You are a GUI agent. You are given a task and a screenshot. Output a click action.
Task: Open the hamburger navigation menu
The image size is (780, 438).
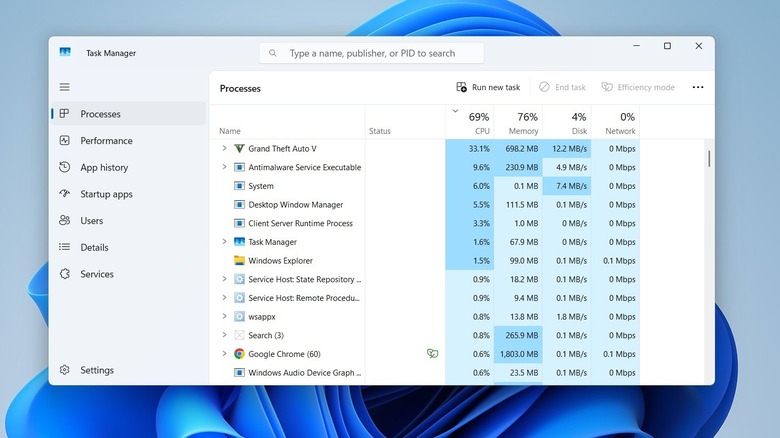65,87
